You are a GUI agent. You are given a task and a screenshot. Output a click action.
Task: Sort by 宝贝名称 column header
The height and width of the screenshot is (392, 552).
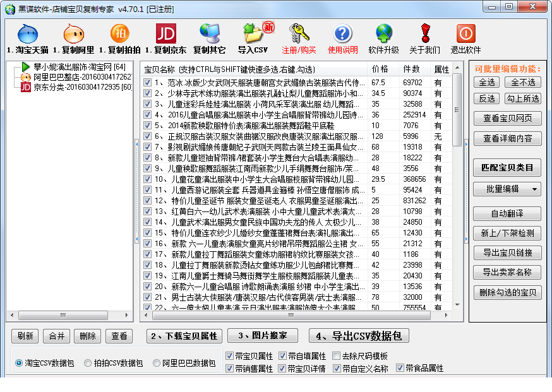(x=254, y=69)
